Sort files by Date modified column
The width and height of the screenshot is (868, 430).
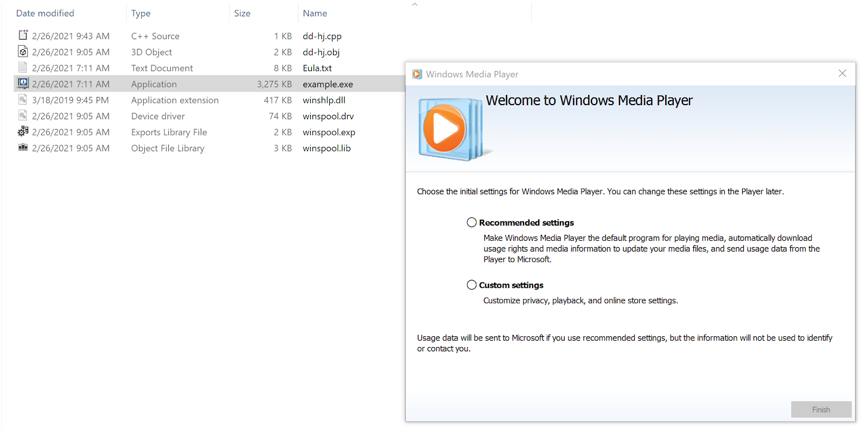click(x=45, y=13)
